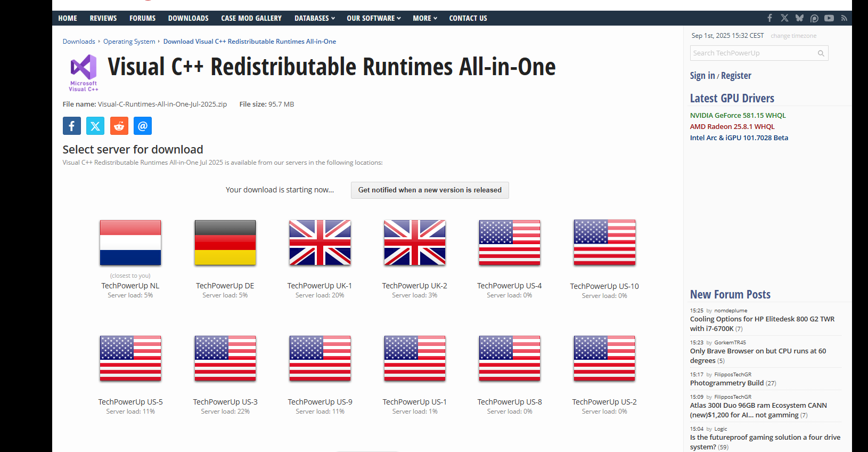Select the TechPowerUp US-2 server flag

click(x=604, y=358)
